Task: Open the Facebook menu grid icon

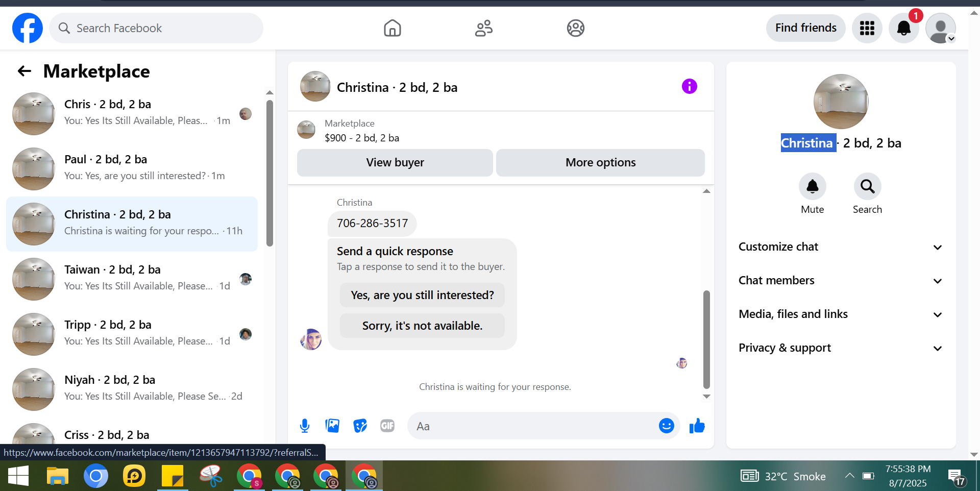Action: (x=867, y=28)
